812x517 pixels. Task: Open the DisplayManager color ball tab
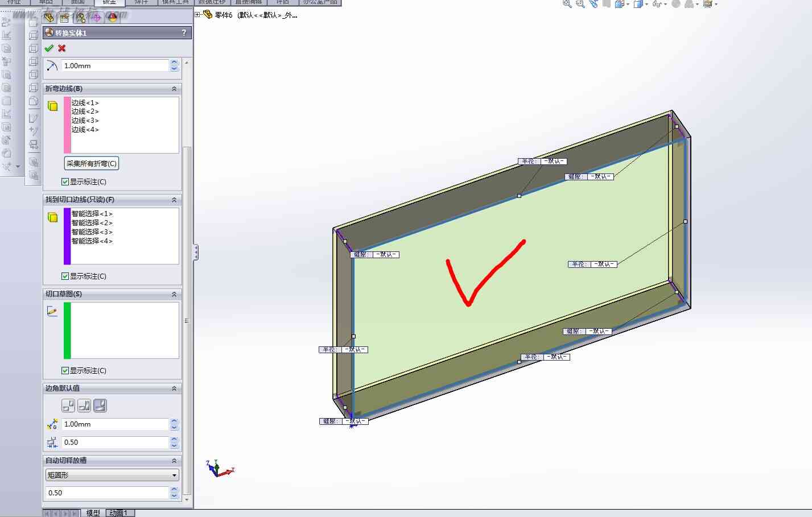(112, 18)
